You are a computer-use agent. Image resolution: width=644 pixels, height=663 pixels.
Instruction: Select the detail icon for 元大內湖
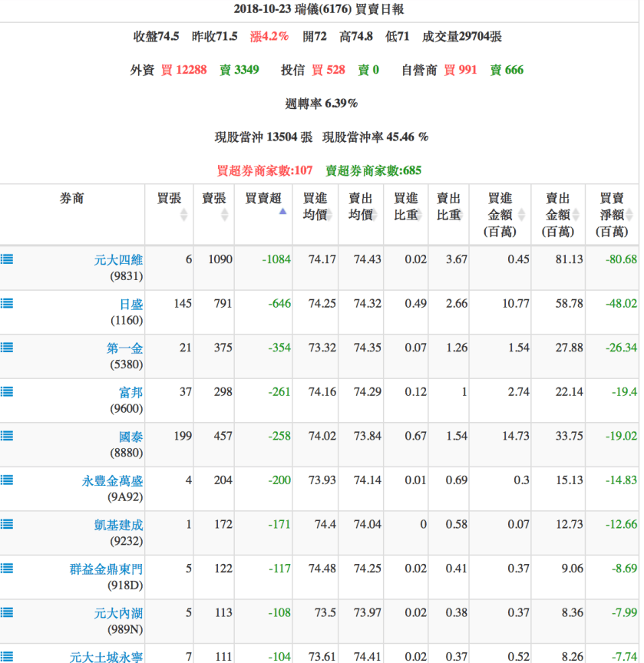coord(6,613)
